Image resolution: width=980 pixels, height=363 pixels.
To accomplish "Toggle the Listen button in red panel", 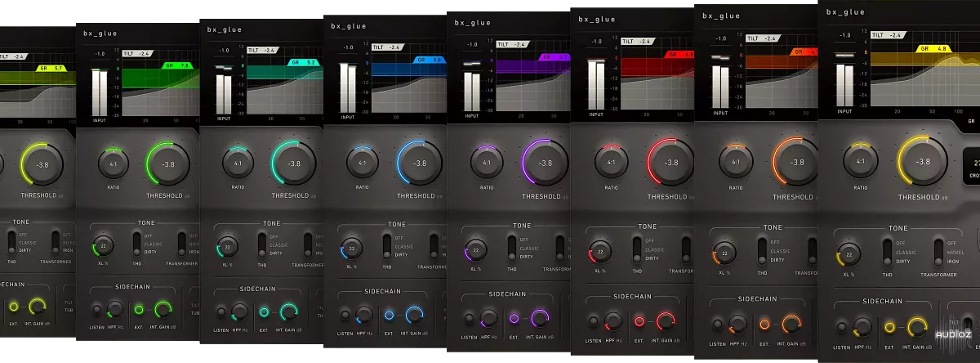I will pos(593,320).
